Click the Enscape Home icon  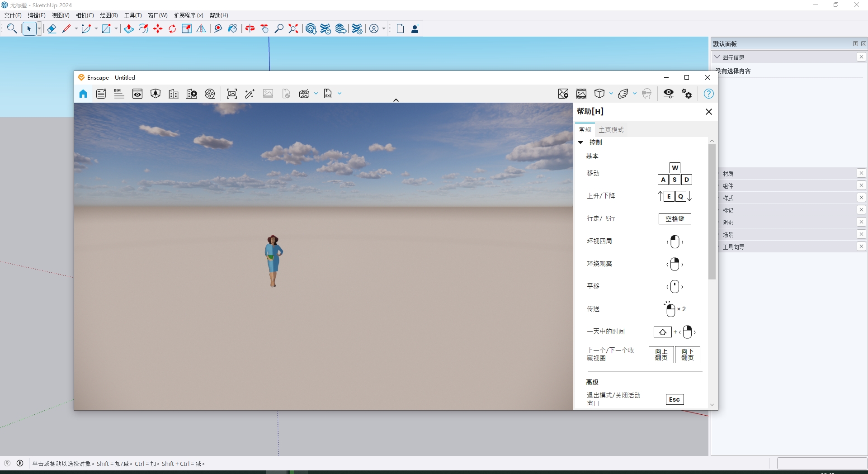point(83,94)
